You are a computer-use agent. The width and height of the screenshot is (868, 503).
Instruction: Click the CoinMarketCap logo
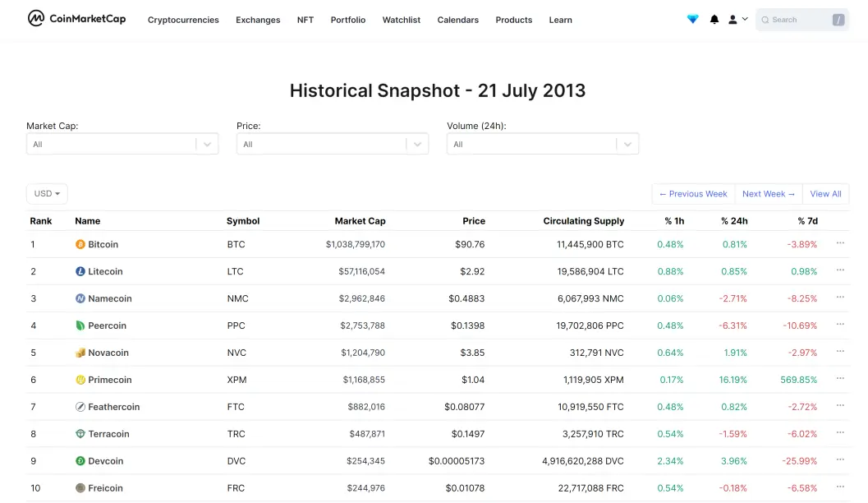(76, 19)
